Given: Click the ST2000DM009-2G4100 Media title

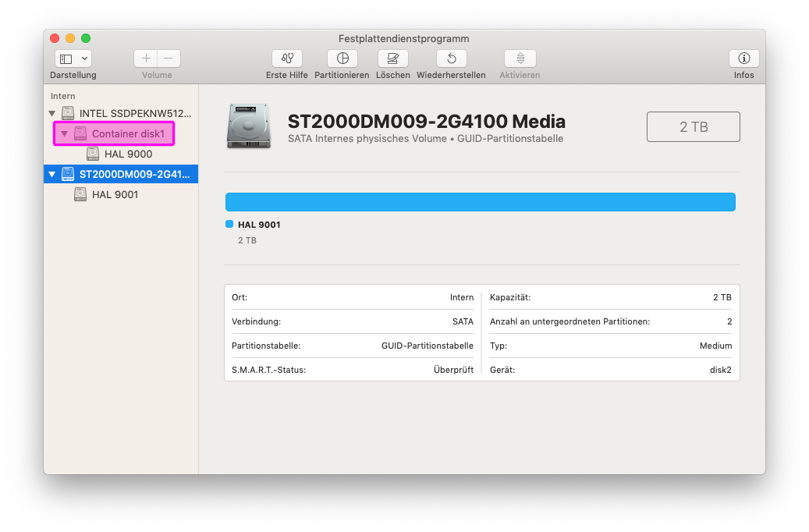Looking at the screenshot, I should point(426,122).
